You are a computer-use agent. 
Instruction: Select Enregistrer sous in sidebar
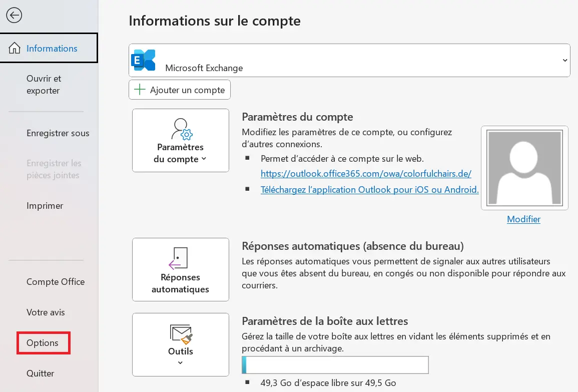coord(58,133)
